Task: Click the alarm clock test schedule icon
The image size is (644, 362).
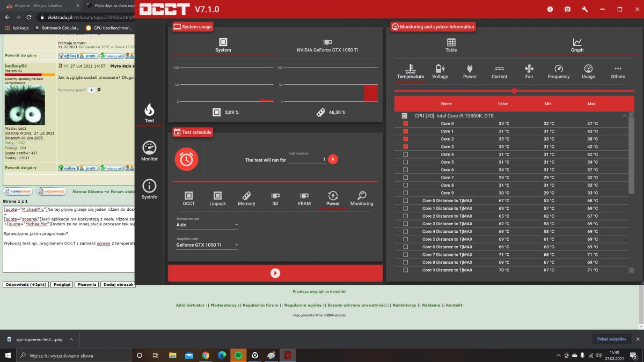Action: click(186, 159)
